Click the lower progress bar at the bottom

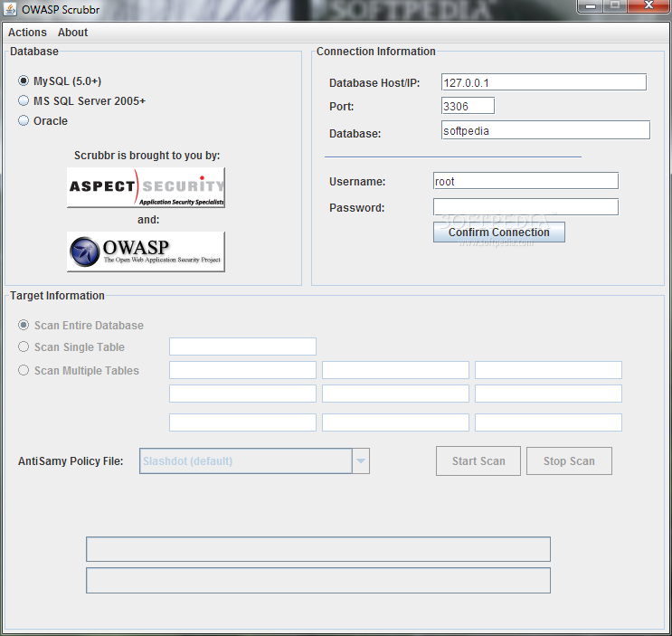tap(318, 580)
